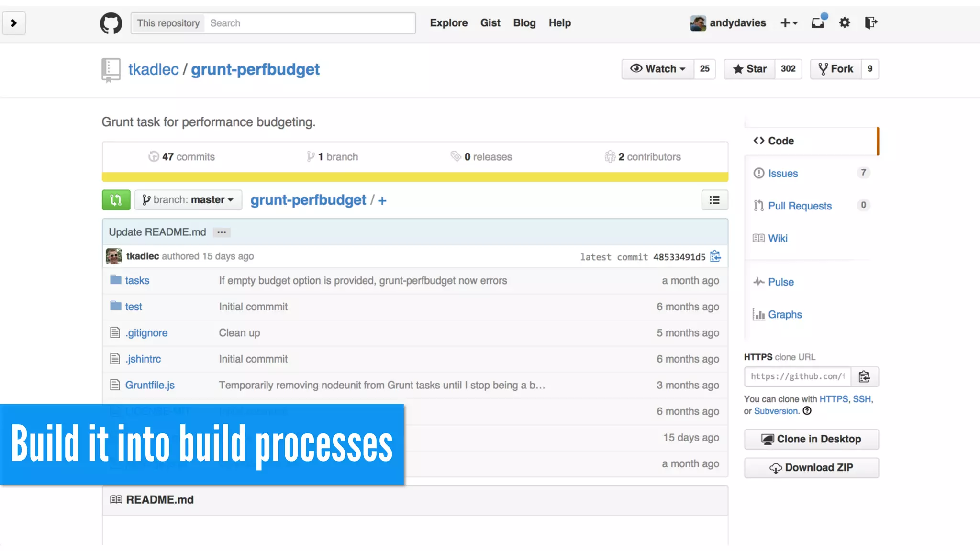
Task: Open the tasks folder
Action: pos(137,281)
